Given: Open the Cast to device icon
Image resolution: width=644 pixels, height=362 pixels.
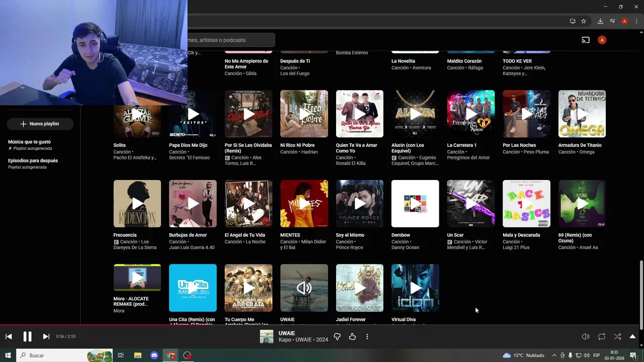Looking at the screenshot, I should click(586, 40).
